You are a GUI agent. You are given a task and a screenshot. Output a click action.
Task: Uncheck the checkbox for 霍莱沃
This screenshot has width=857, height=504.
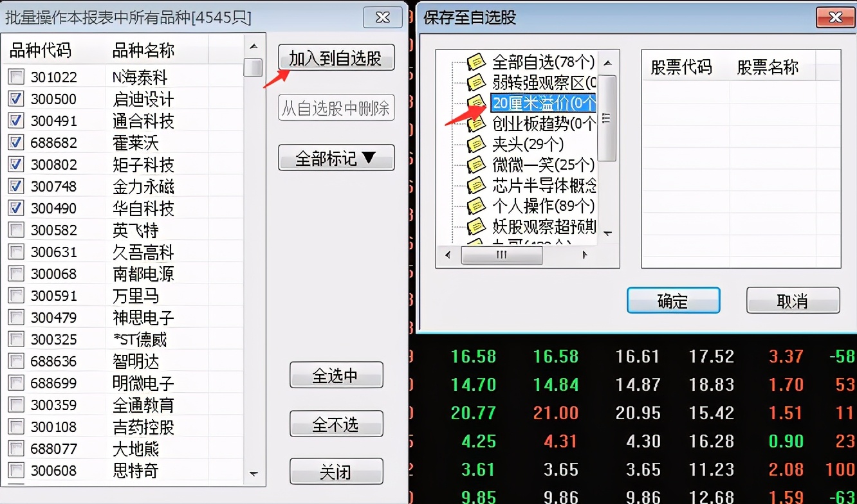15,142
